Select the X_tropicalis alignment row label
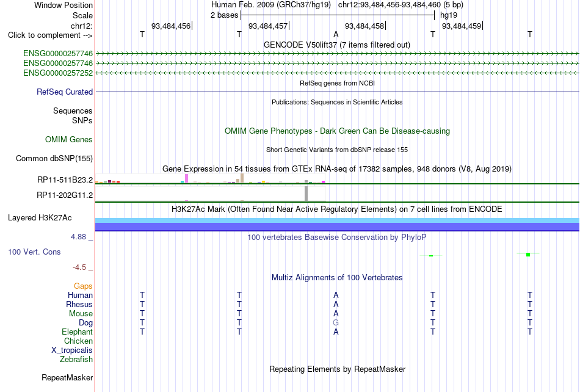The image size is (580, 392). pyautogui.click(x=72, y=350)
